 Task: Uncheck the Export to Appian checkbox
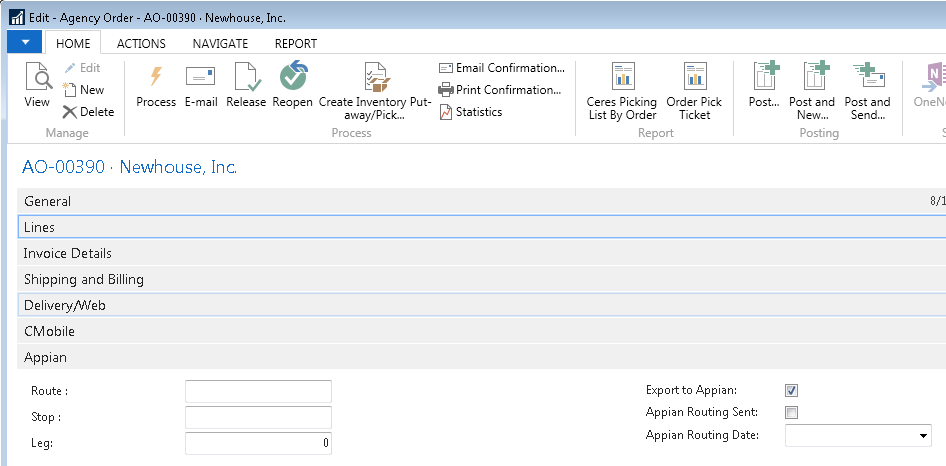(x=791, y=390)
